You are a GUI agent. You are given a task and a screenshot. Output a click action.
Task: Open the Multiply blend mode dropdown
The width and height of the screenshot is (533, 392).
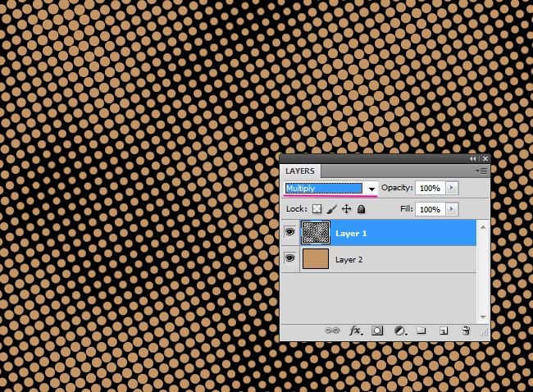tap(330, 189)
